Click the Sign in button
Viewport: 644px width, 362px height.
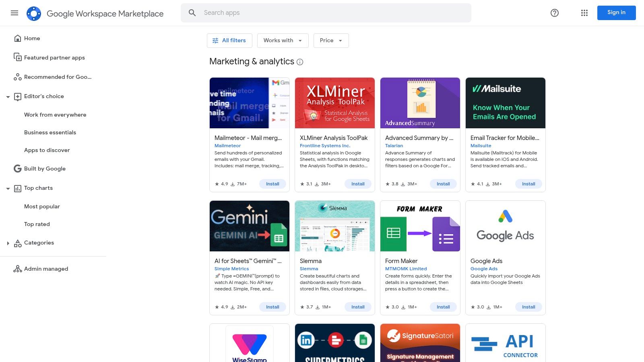[x=616, y=12]
